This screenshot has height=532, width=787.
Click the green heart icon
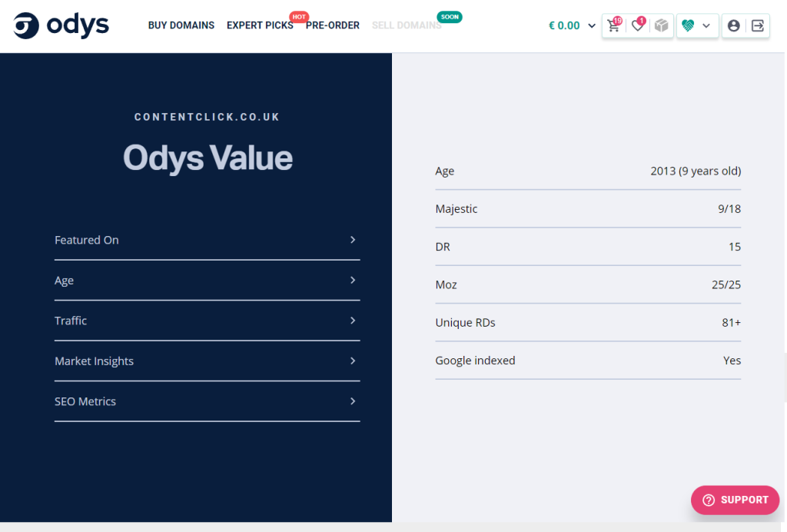688,25
